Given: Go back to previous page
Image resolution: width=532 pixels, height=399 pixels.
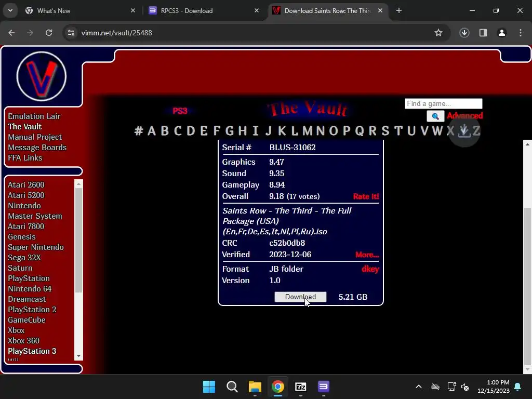Looking at the screenshot, I should [x=11, y=33].
